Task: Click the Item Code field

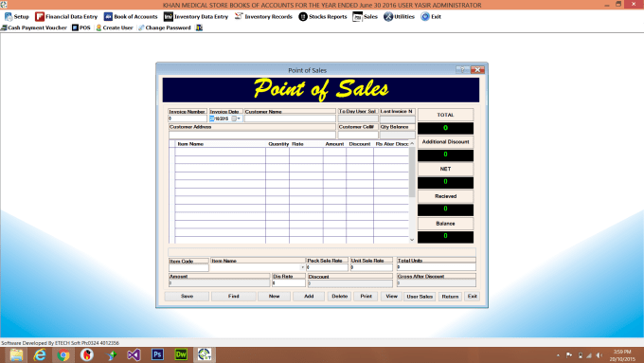Action: [188, 267]
